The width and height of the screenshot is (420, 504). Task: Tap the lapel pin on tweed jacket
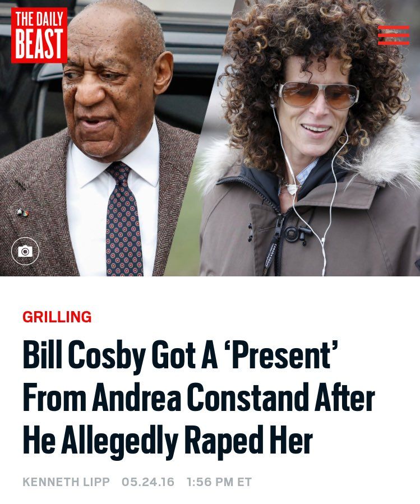pyautogui.click(x=22, y=212)
